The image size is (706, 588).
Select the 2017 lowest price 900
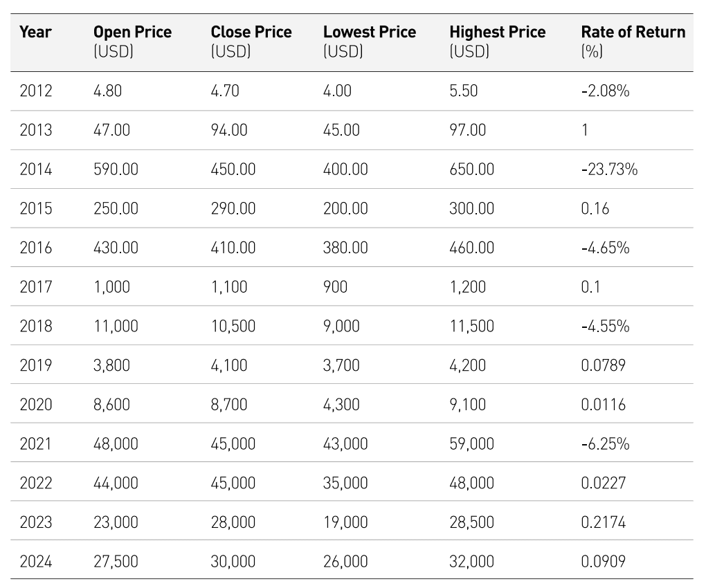(x=335, y=286)
